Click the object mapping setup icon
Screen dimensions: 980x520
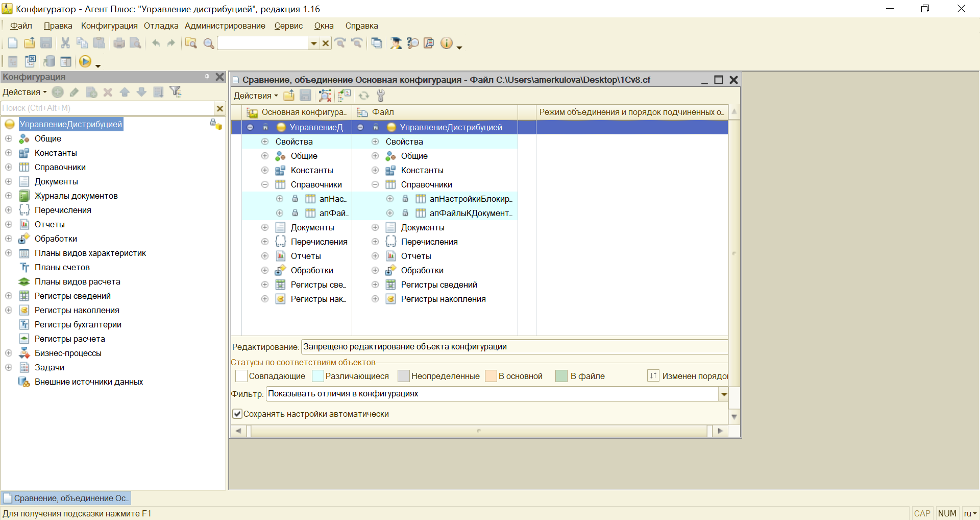(x=325, y=96)
